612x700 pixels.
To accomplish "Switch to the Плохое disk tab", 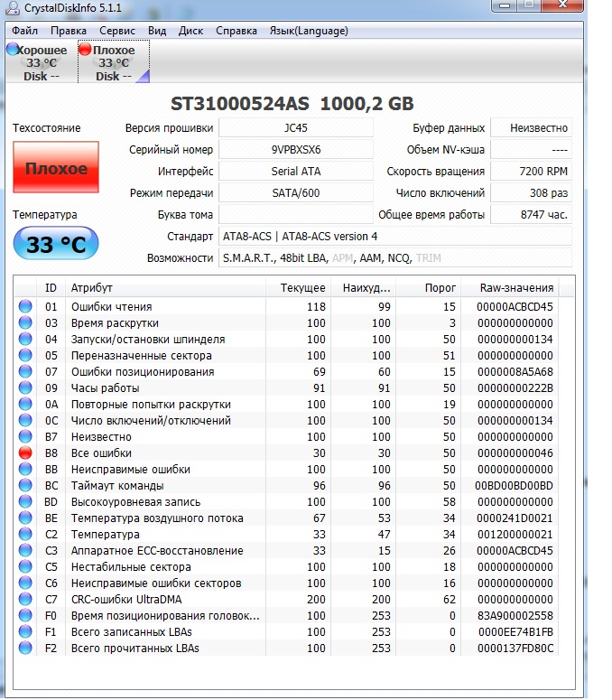I will point(114,62).
